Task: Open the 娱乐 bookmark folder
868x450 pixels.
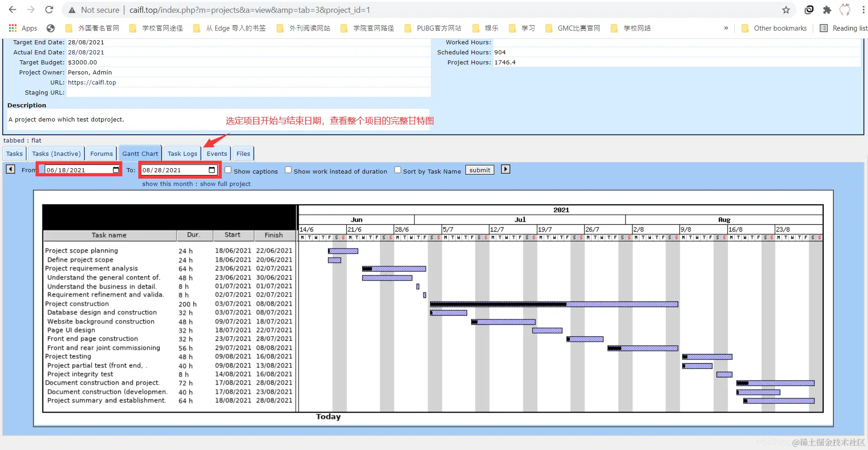Action: 485,28
